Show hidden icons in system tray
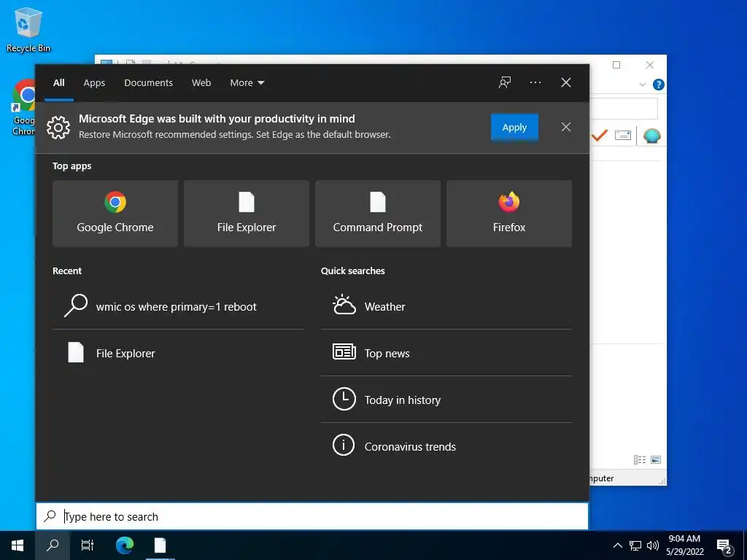Image resolution: width=747 pixels, height=560 pixels. [617, 545]
